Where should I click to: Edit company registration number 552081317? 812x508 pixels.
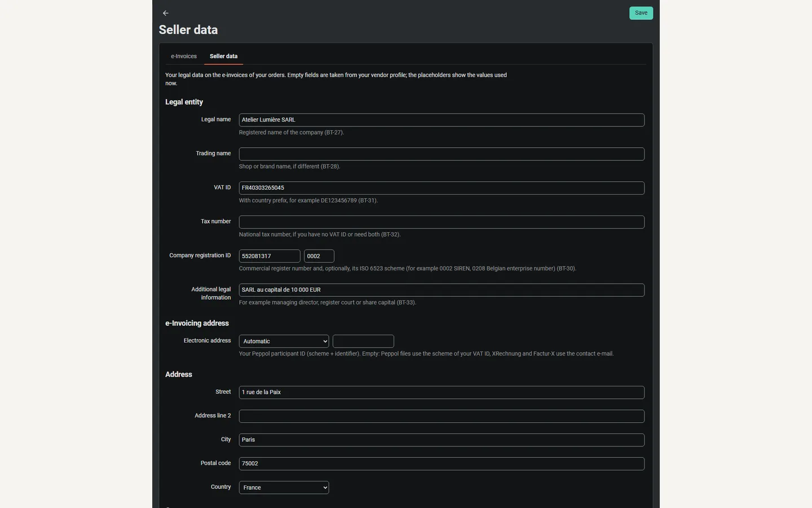270,256
